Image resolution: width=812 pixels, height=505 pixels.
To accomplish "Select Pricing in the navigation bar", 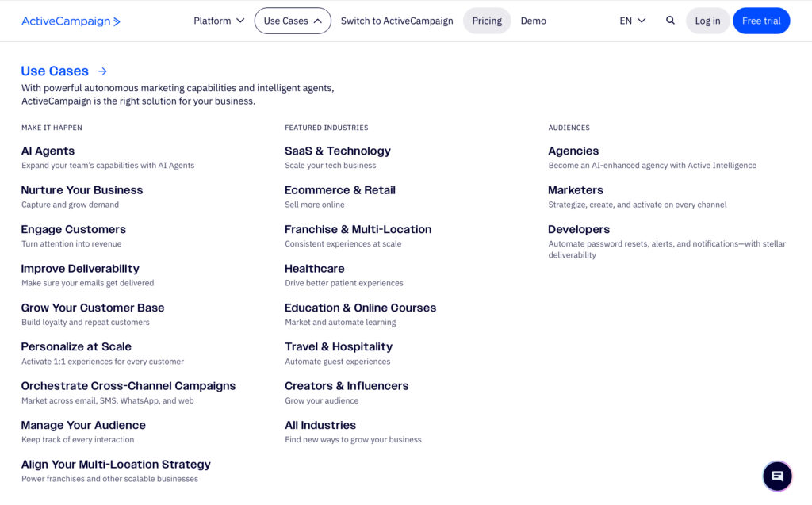I will pyautogui.click(x=487, y=21).
